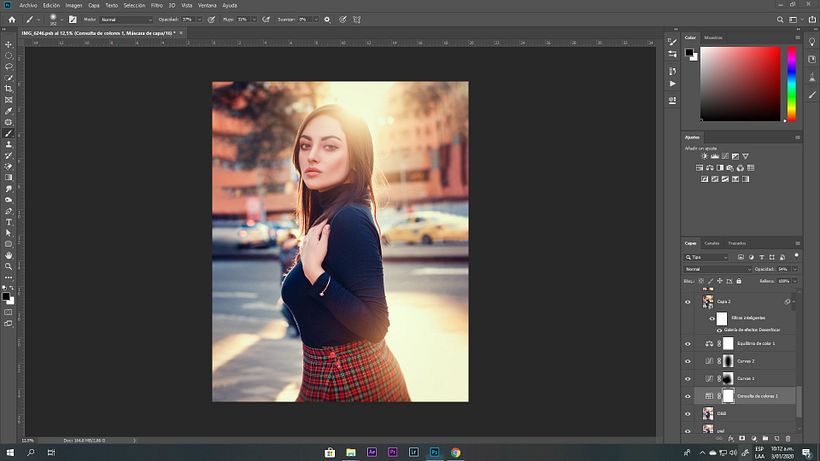Viewport: 820px width, 461px height.
Task: Add a Curves adjustment from Ajustes panel
Action: tap(725, 156)
